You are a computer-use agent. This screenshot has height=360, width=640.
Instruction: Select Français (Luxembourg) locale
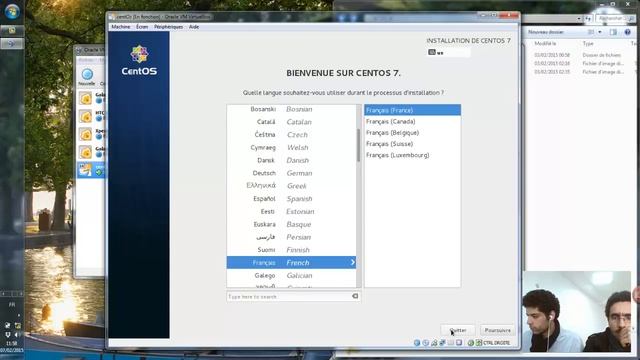[412, 155]
